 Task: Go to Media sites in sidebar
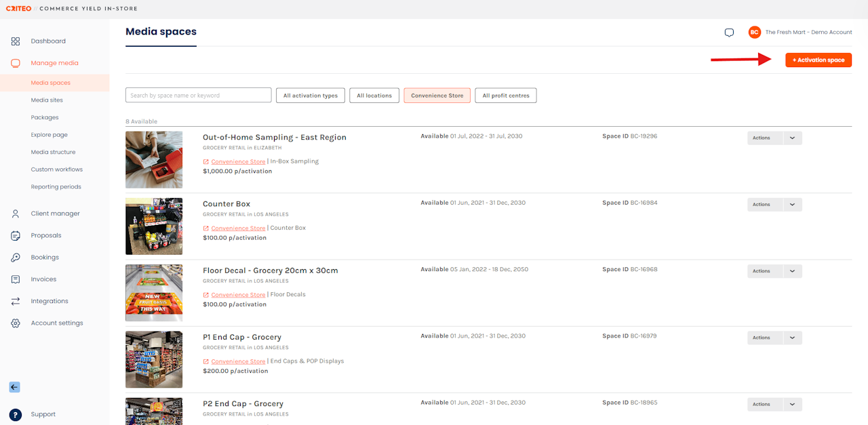[x=47, y=100]
